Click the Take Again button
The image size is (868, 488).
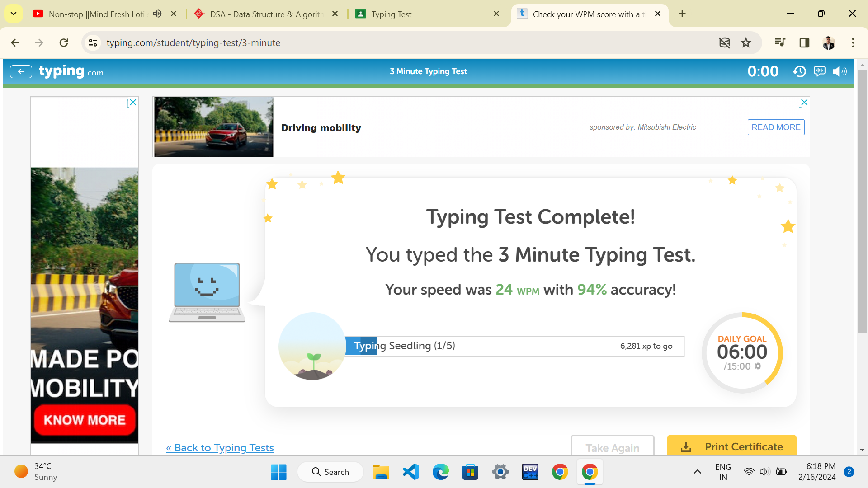(612, 447)
